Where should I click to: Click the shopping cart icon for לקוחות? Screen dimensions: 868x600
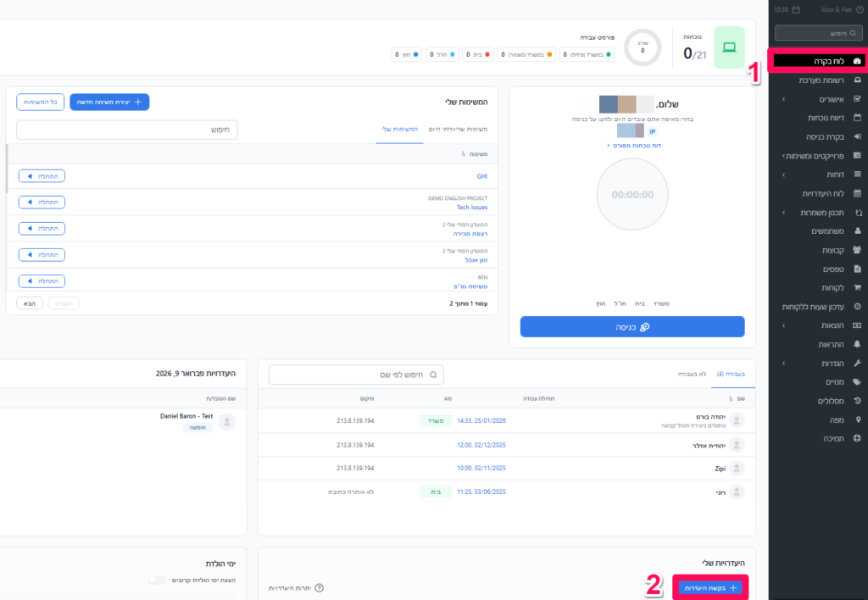coord(858,287)
